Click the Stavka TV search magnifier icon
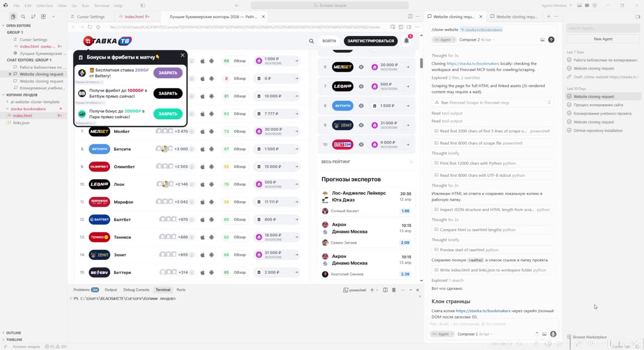 (311, 41)
